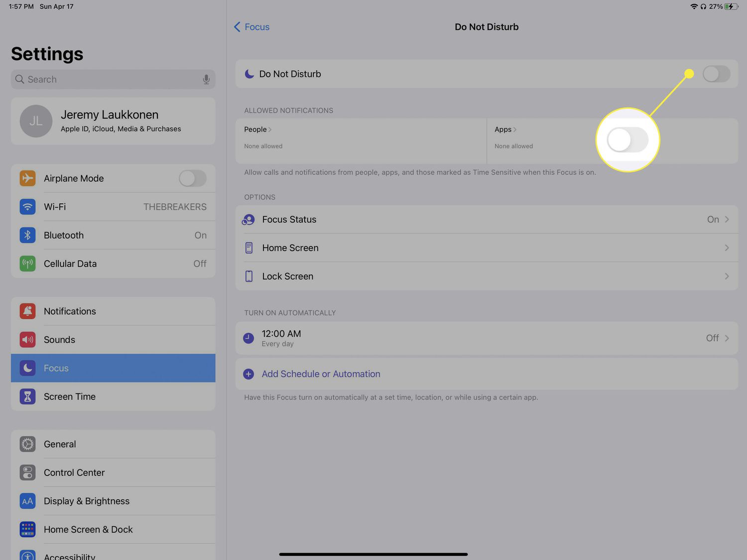Tap the Bluetooth icon in sidebar
The height and width of the screenshot is (560, 747).
tap(28, 235)
